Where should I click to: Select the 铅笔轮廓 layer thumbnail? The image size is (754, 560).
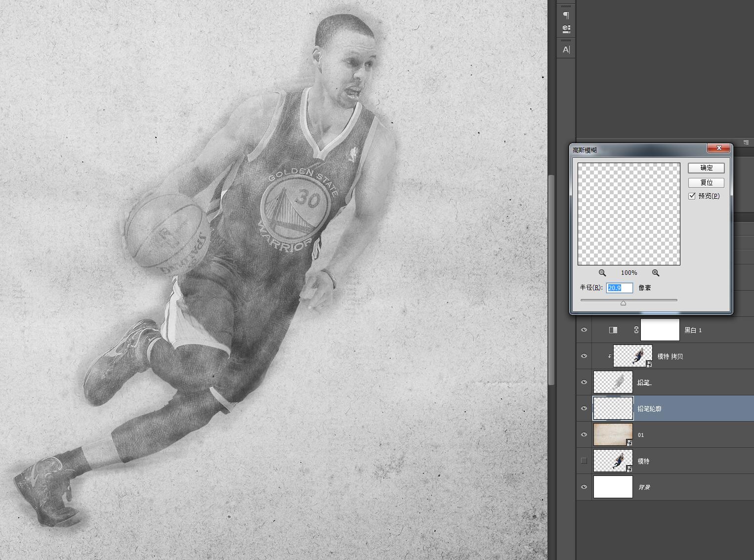(x=613, y=409)
